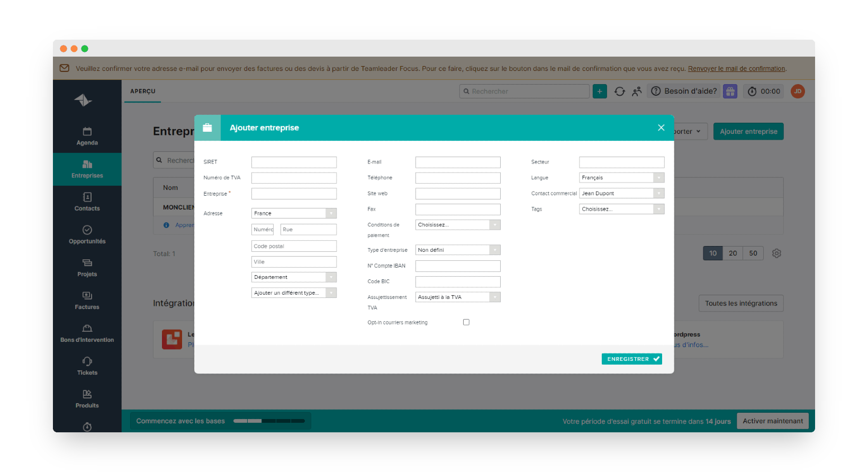This screenshot has height=472, width=868.
Task: Select the APERÇU tab
Action: click(x=143, y=92)
